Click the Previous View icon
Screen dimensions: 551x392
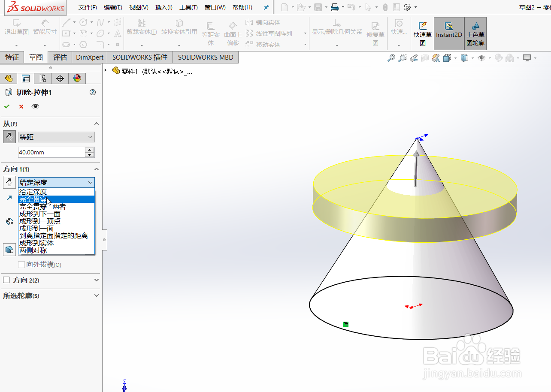tap(414, 58)
